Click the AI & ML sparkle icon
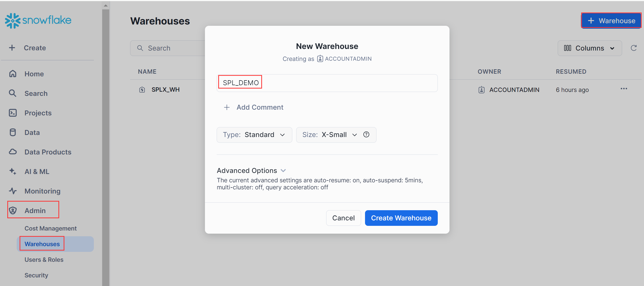 13,171
